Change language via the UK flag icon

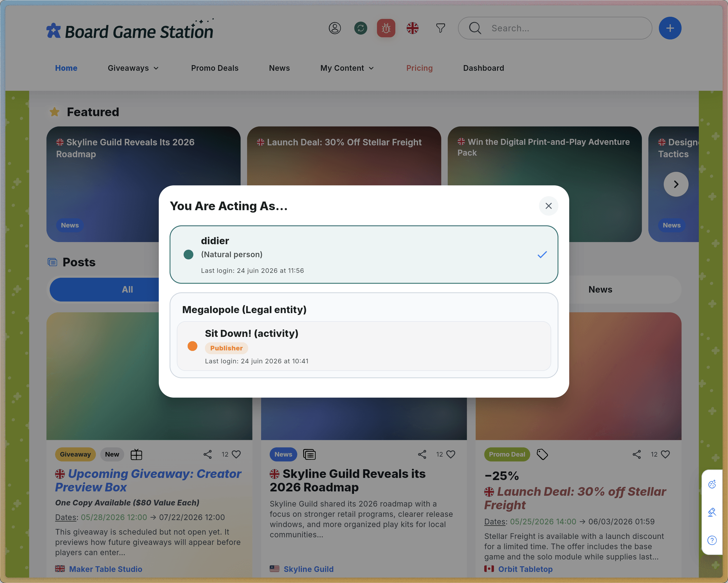[412, 28]
